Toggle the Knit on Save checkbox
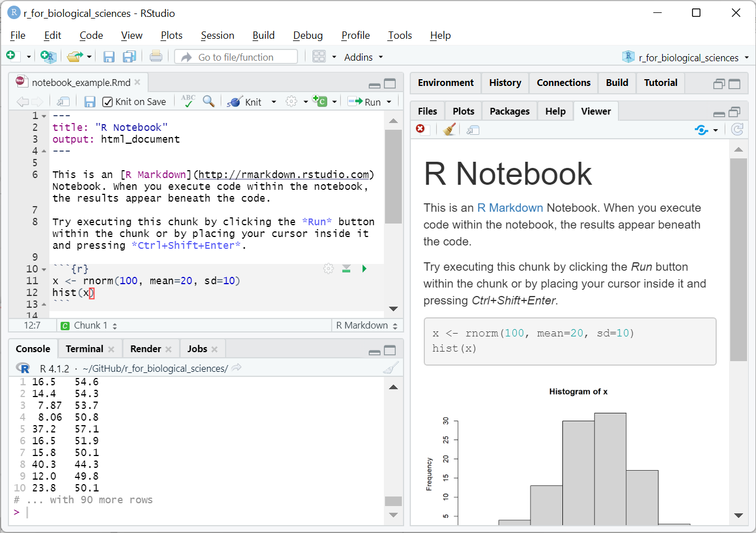 point(108,102)
